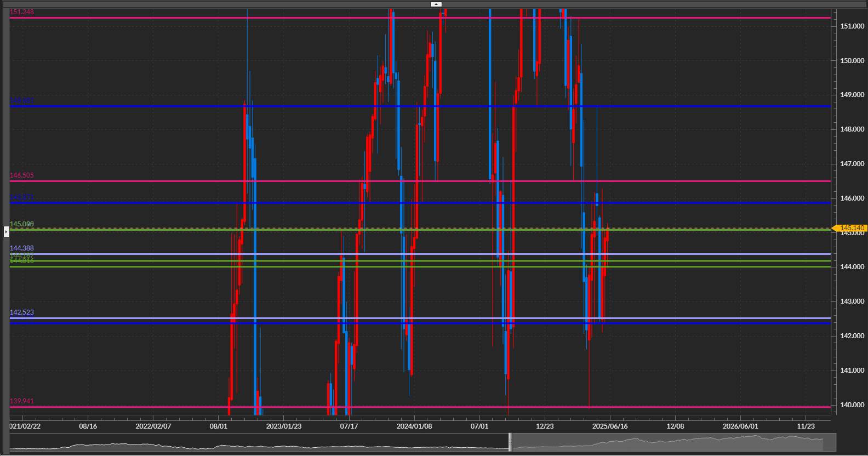Click the 146.000 price axis label
The image size is (868, 456).
(x=852, y=198)
